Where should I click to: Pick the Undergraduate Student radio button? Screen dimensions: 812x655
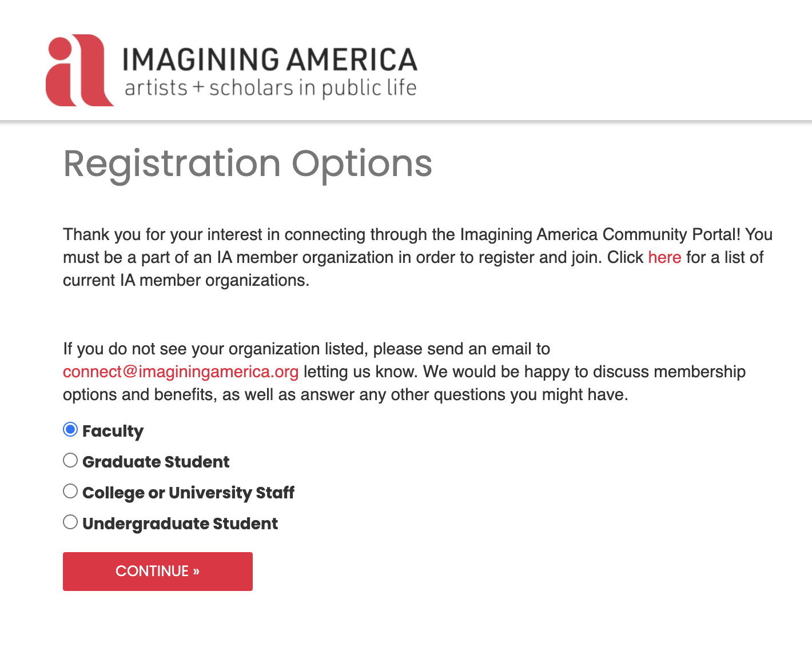click(70, 522)
